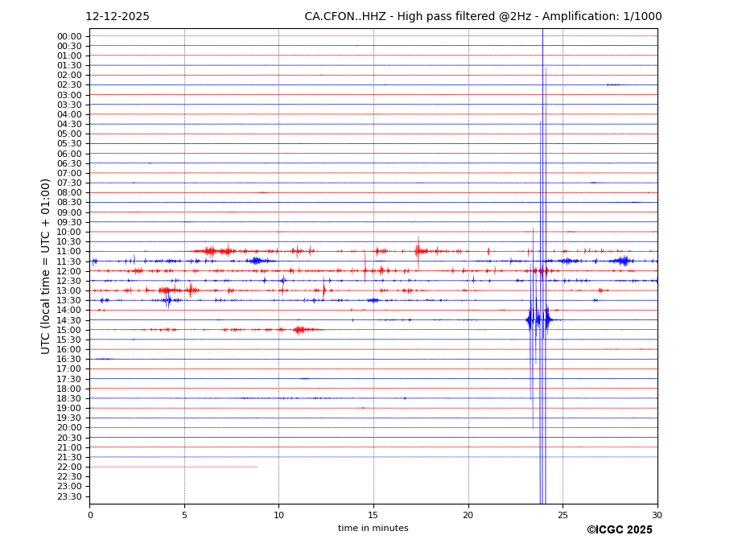Click x-axis tick label 5
Image resolution: width=746 pixels, height=560 pixels.
[x=184, y=515]
